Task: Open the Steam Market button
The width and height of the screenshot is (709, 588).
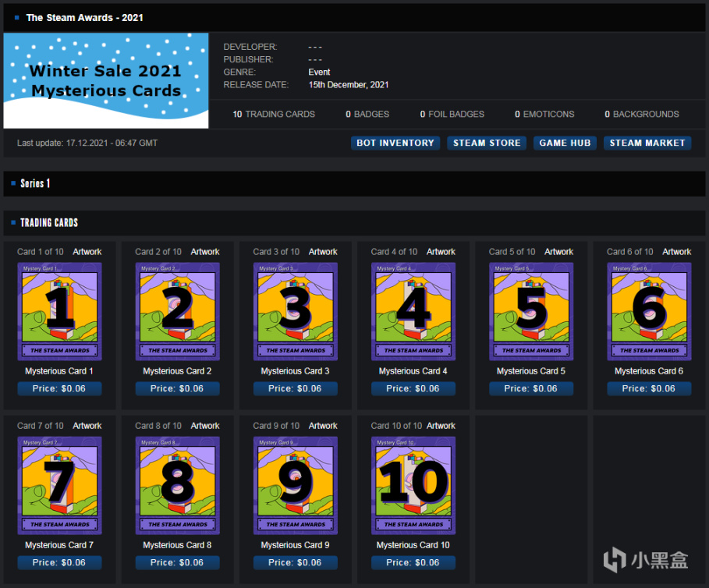Action: [x=647, y=143]
